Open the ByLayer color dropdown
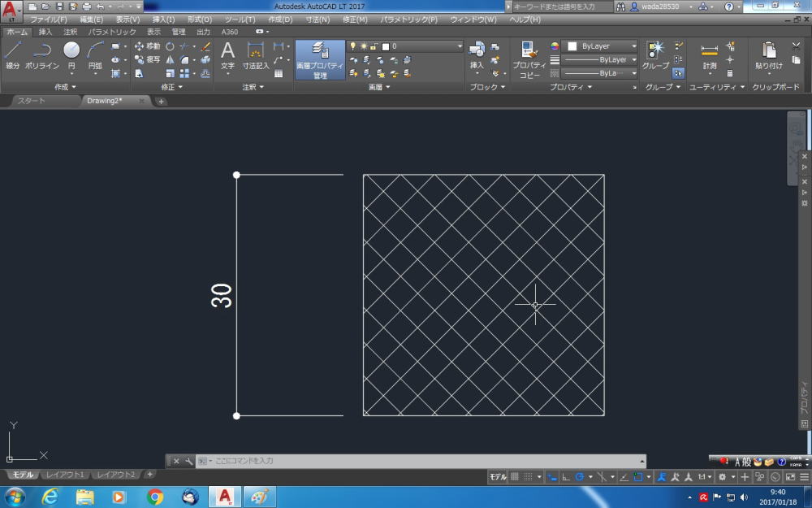 (600, 46)
